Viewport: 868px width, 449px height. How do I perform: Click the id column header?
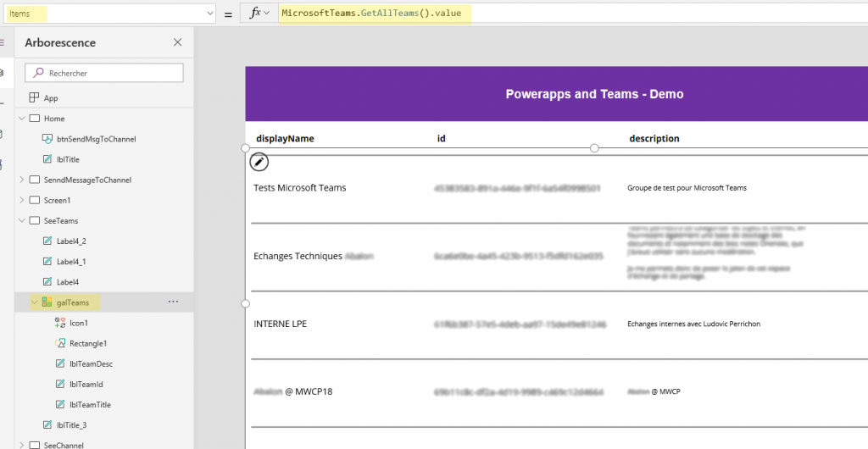441,139
